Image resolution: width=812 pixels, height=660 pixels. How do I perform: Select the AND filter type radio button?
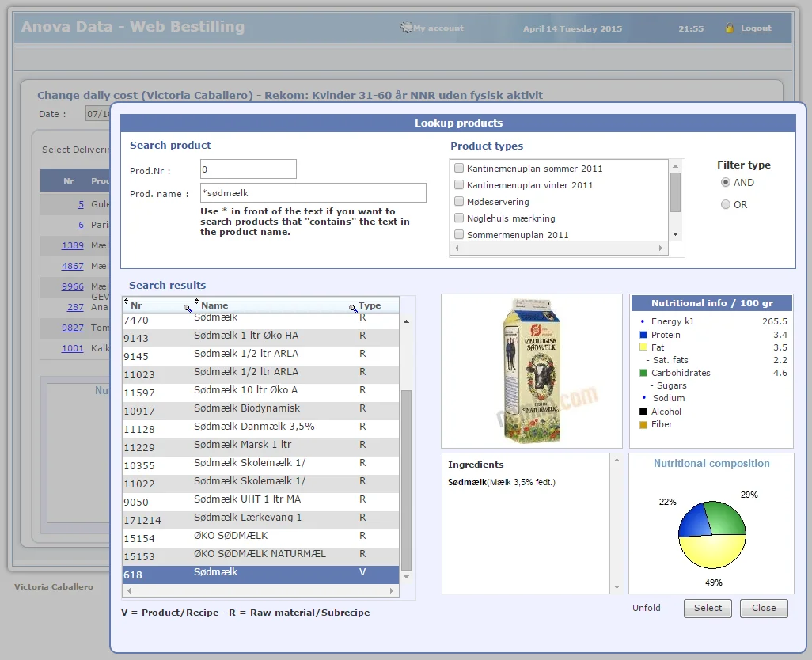726,182
